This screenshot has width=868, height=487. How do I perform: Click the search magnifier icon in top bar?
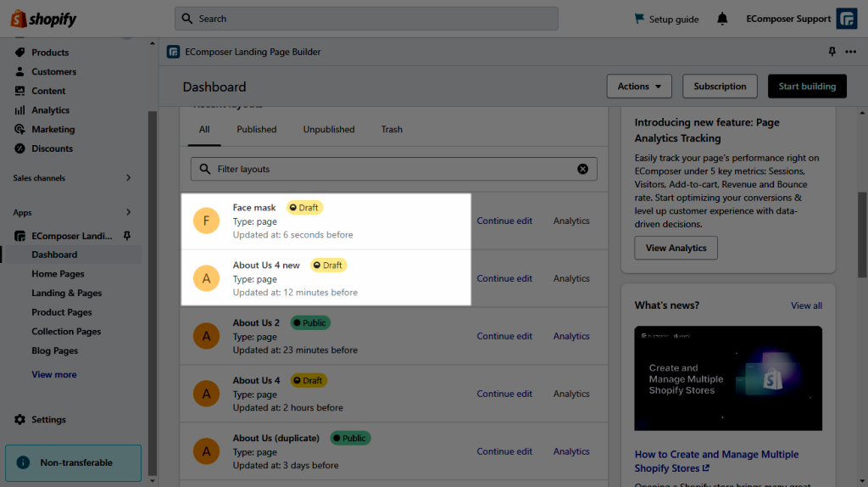tap(187, 19)
